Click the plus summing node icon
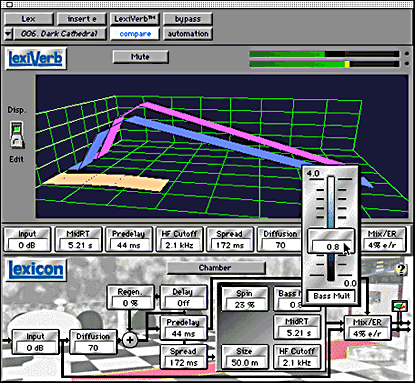 [130, 340]
